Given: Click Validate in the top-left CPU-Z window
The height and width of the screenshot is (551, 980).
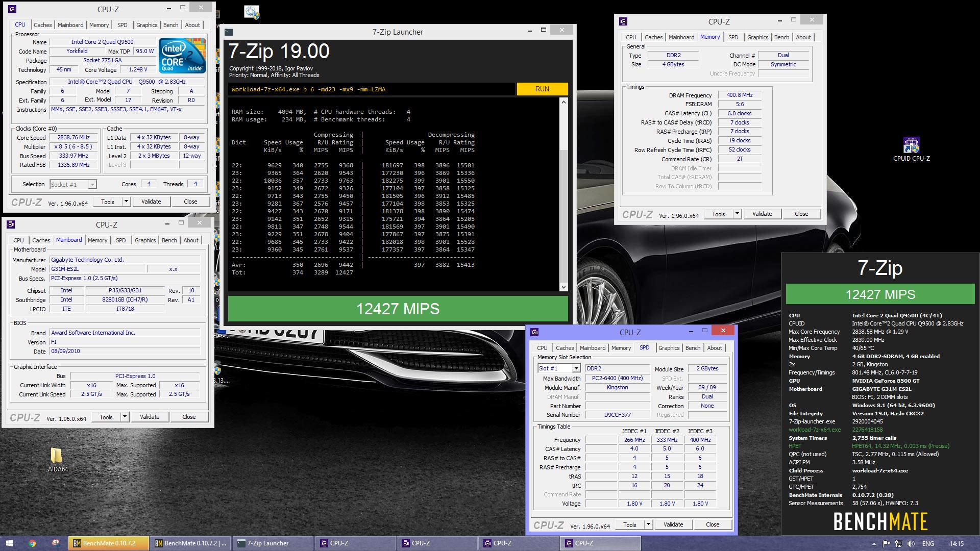Looking at the screenshot, I should point(151,202).
